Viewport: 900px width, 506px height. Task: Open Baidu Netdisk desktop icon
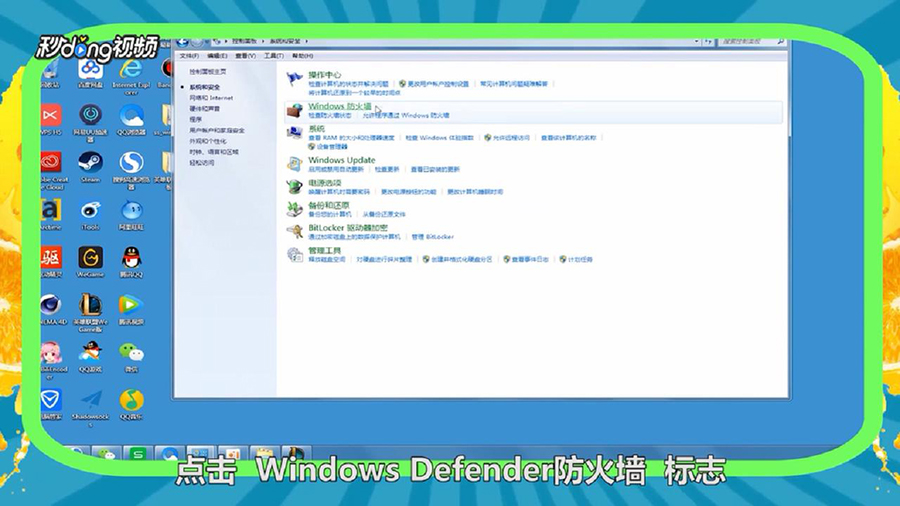point(91,70)
